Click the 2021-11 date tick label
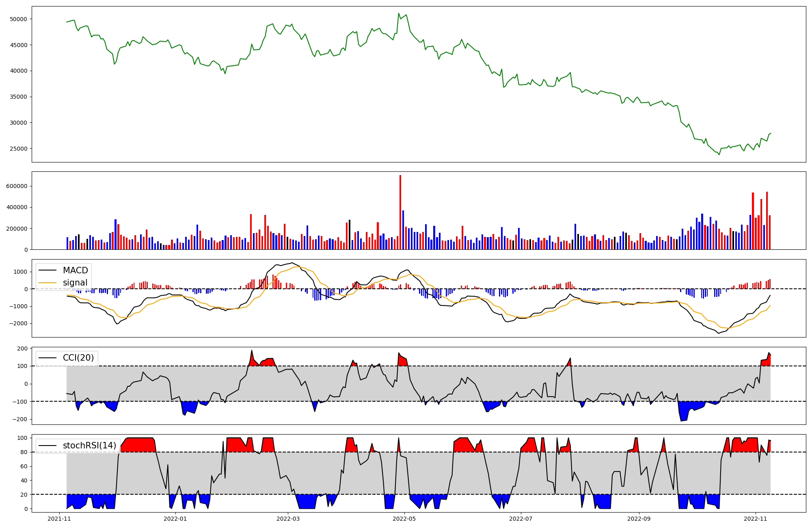 pyautogui.click(x=59, y=519)
